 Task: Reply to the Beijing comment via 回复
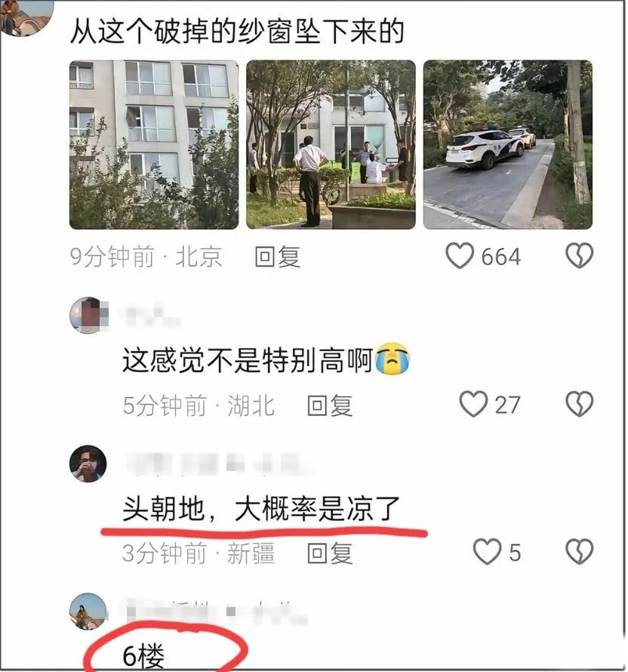277,257
